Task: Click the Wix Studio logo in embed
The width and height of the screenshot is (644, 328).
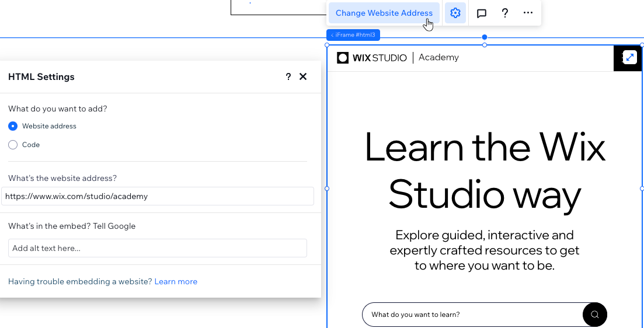Action: point(372,58)
